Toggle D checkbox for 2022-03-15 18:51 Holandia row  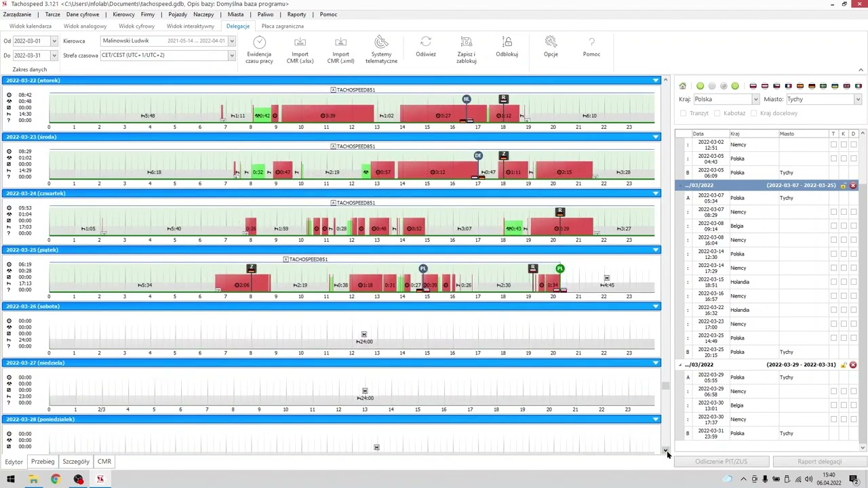click(x=853, y=282)
